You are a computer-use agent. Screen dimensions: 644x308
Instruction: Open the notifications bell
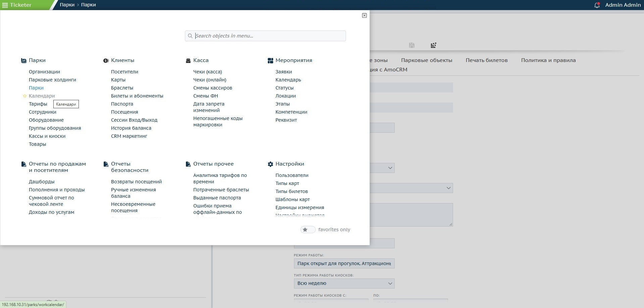[597, 5]
